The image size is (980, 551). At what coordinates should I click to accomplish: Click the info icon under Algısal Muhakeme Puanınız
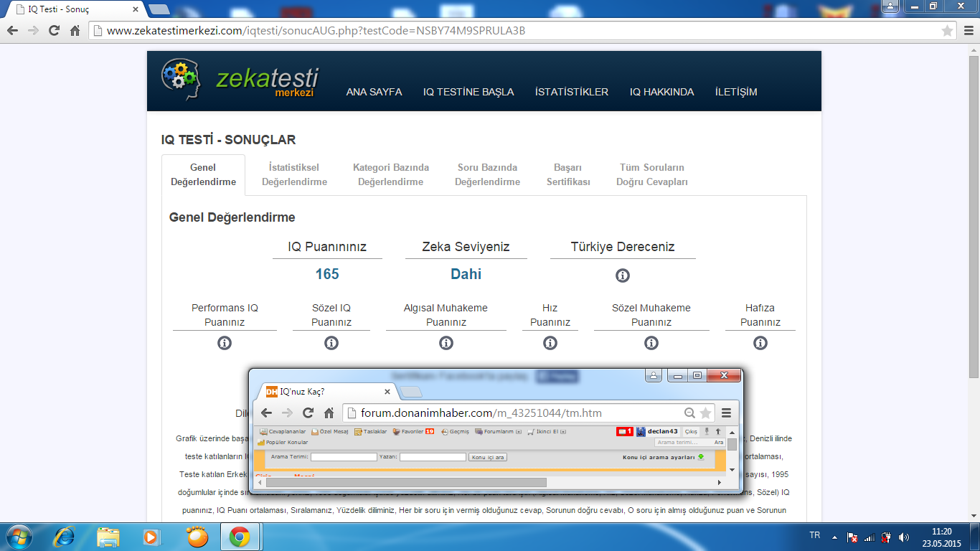446,343
